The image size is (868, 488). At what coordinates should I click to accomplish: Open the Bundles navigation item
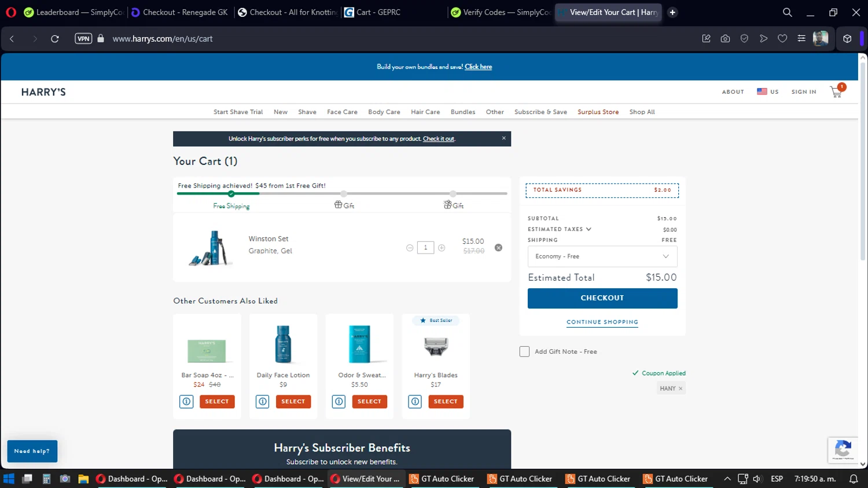point(463,112)
